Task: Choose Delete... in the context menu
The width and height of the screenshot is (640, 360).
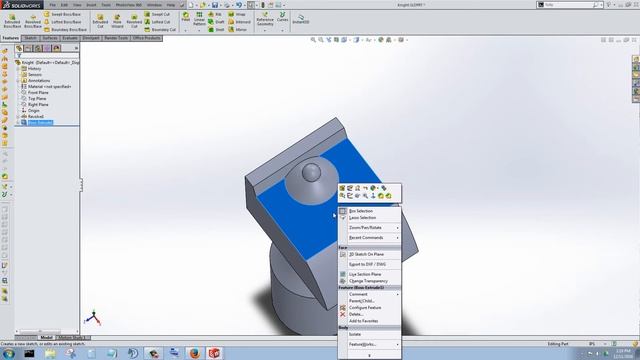Action: pyautogui.click(x=369, y=314)
